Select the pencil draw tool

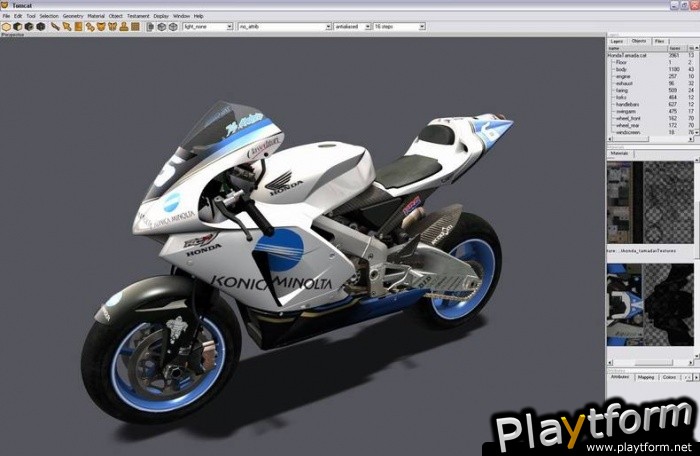tap(55, 27)
